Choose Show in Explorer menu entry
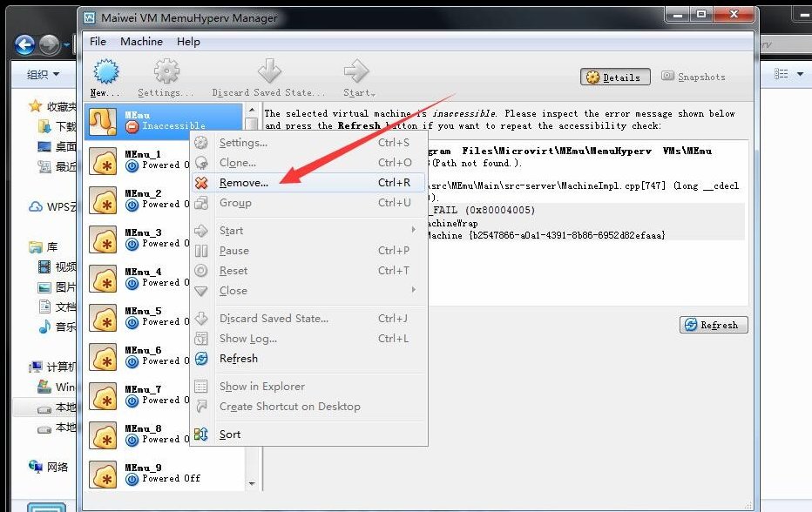Image resolution: width=812 pixels, height=512 pixels. click(308, 387)
